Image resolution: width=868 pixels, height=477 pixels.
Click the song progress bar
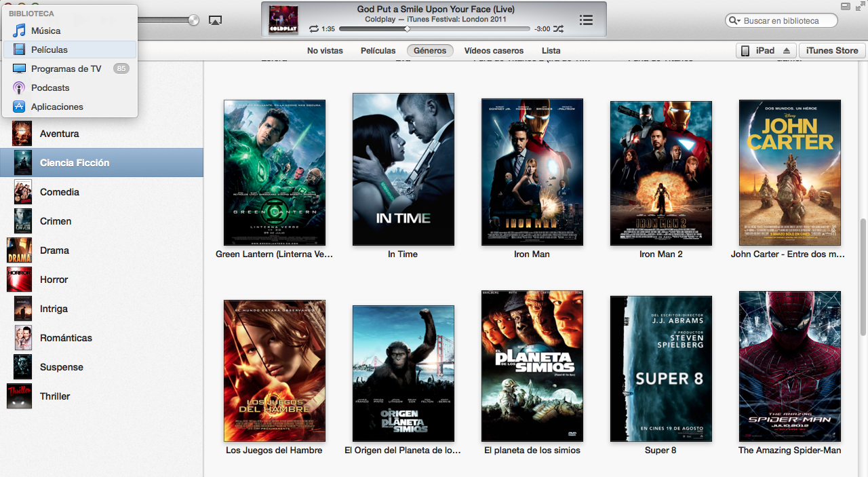(434, 29)
